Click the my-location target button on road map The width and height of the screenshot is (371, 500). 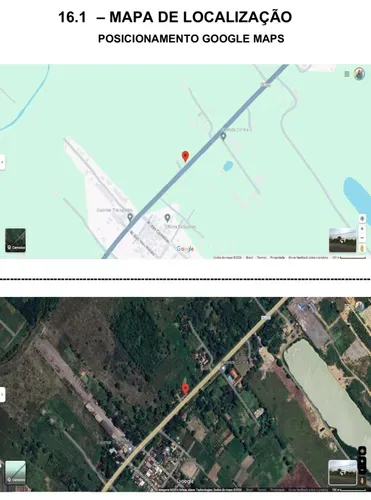coord(362,219)
